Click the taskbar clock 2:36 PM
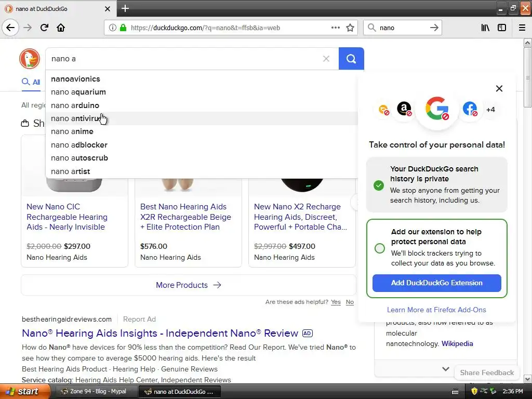 513,392
